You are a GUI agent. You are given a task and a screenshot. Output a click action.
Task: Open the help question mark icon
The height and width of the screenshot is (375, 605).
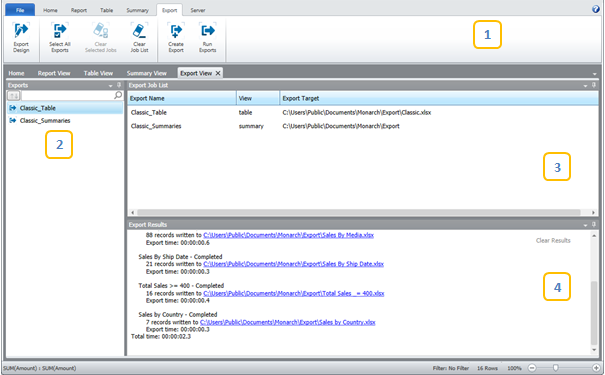tap(596, 9)
